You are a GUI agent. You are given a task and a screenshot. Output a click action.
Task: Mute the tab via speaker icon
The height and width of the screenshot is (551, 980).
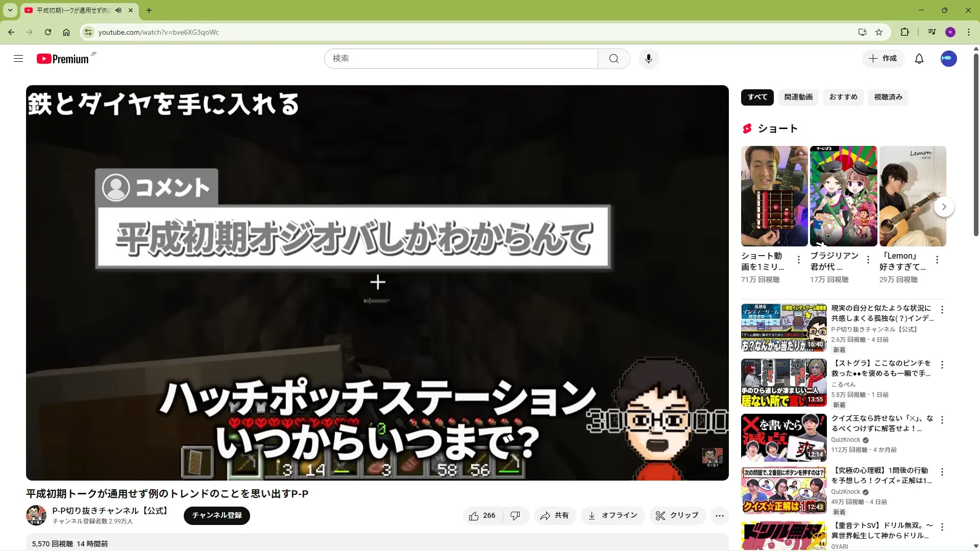click(118, 10)
